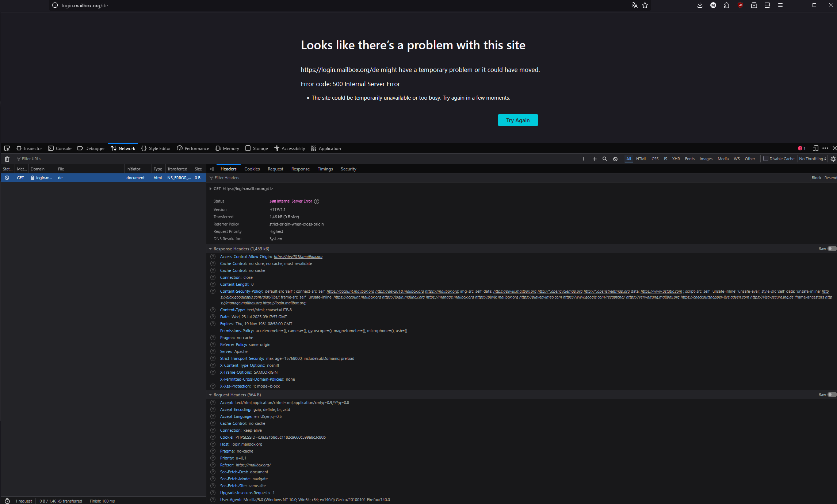
Task: Click help icon beside Cookie request header
Action: pyautogui.click(x=213, y=437)
